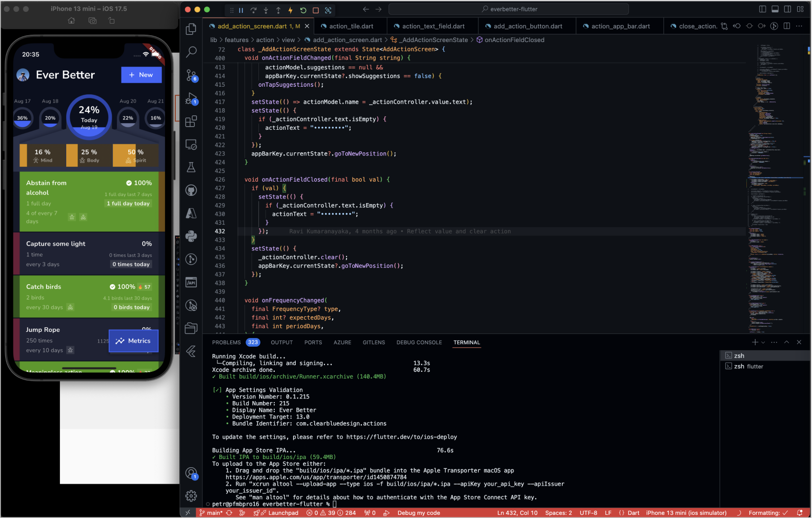The height and width of the screenshot is (518, 812).
Task: Open the GitHub view in activity bar
Action: 191,190
